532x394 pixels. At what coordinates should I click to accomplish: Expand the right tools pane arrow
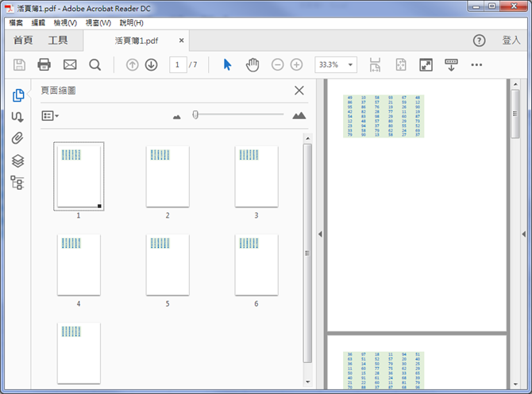(x=524, y=234)
